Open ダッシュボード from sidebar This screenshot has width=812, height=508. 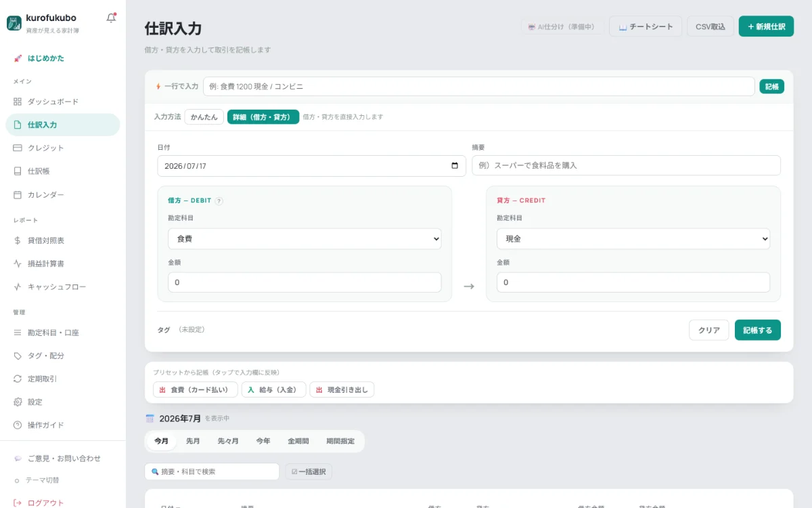click(63, 102)
